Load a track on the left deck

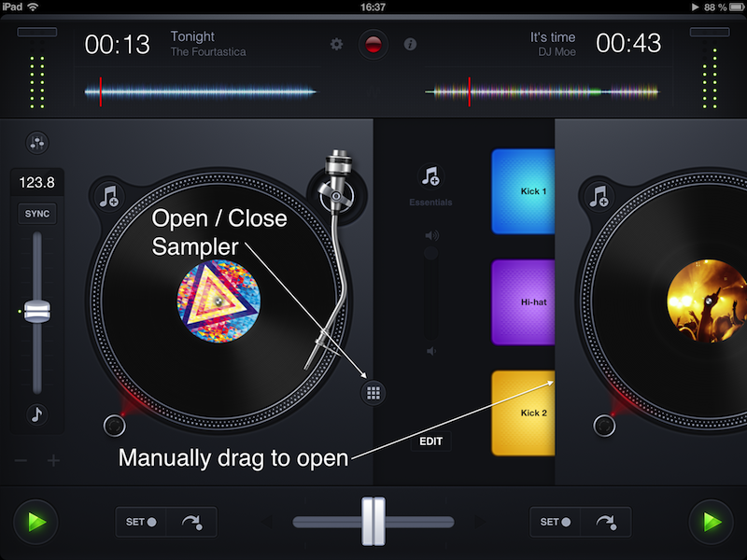(110, 196)
